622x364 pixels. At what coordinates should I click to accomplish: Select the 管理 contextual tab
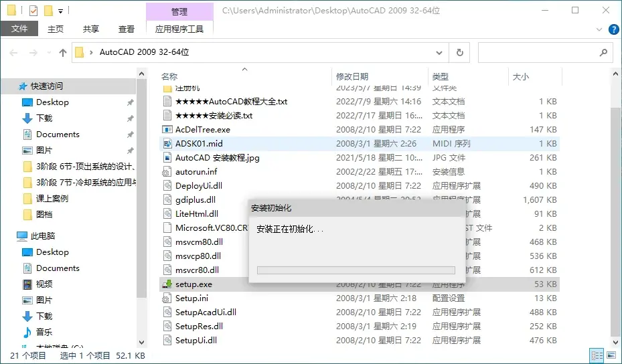pos(179,11)
